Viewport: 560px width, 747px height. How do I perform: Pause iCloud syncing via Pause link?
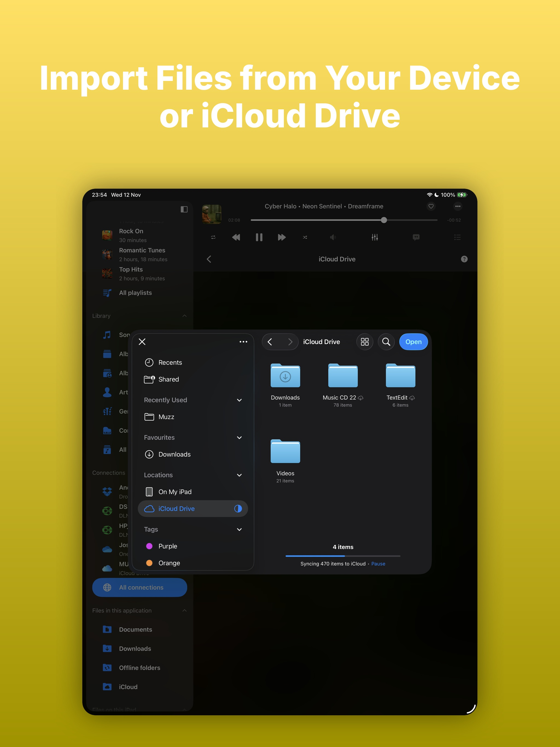coord(378,564)
